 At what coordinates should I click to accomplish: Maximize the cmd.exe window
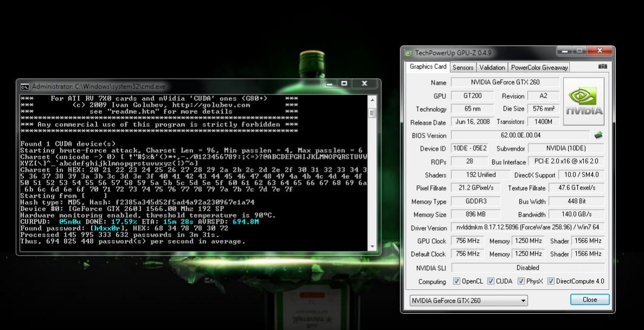pos(344,84)
